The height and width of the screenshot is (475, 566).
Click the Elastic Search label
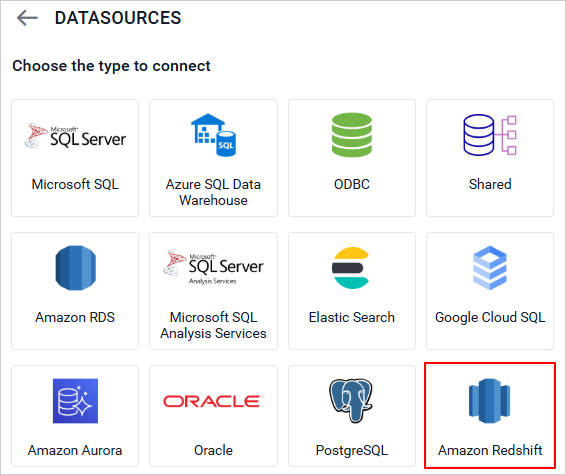tap(352, 317)
